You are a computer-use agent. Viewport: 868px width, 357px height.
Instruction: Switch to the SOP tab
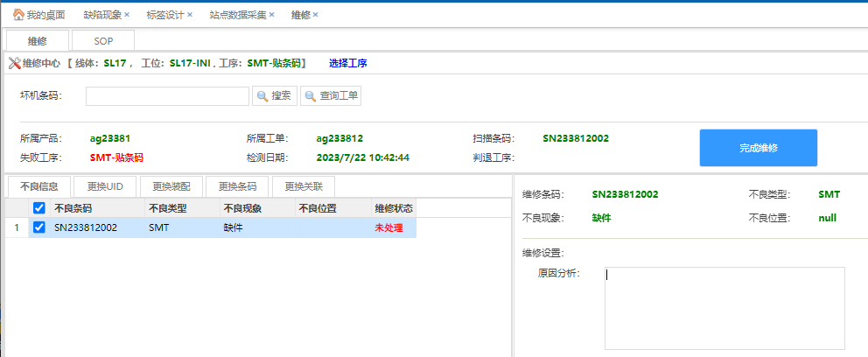click(103, 41)
